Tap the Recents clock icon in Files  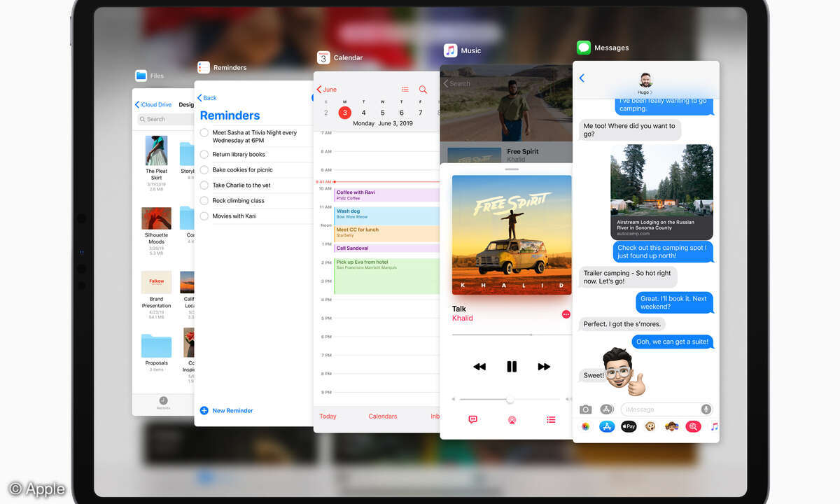(x=163, y=401)
